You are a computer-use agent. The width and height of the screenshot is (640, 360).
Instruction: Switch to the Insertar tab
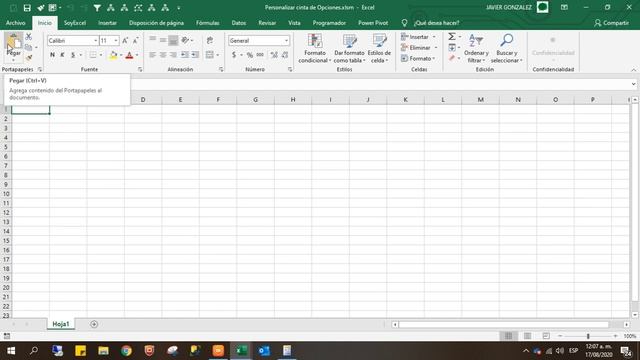pyautogui.click(x=107, y=23)
